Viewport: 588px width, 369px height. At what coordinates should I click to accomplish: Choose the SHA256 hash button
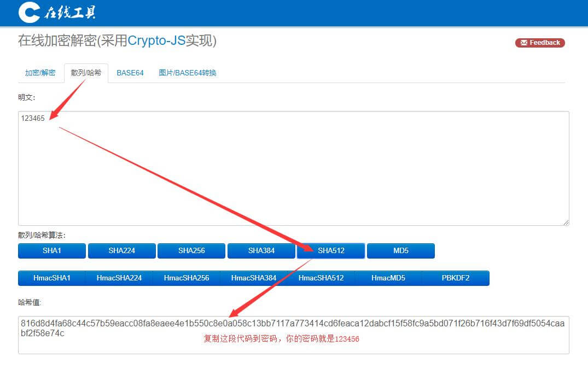pos(191,251)
